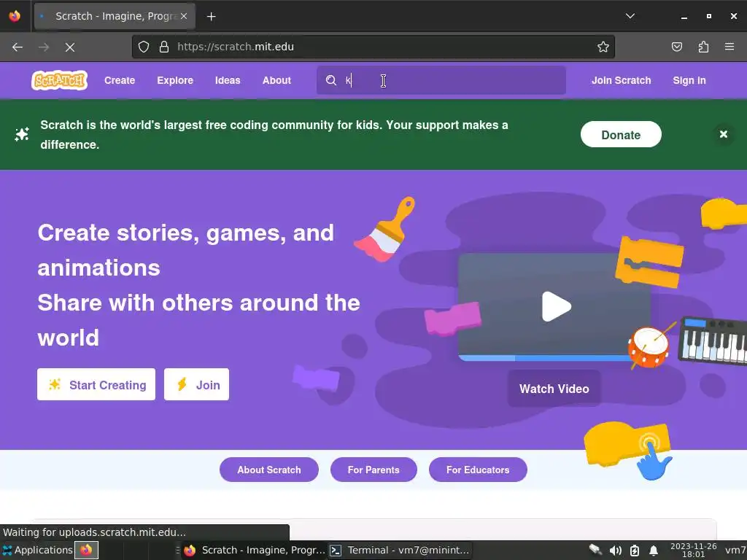747x560 pixels.
Task: Click the Watch Video button
Action: [554, 389]
